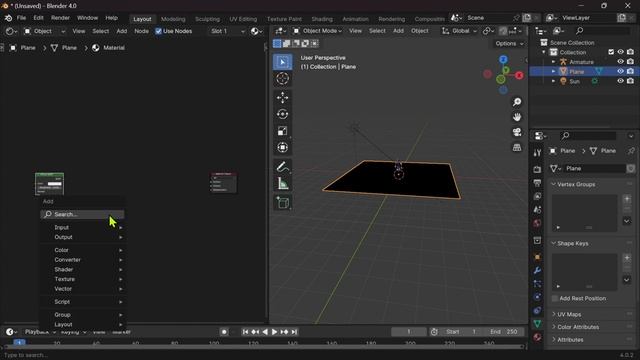This screenshot has height=360, width=640.
Task: Toggle the Use Nodes checkbox
Action: [x=158, y=31]
